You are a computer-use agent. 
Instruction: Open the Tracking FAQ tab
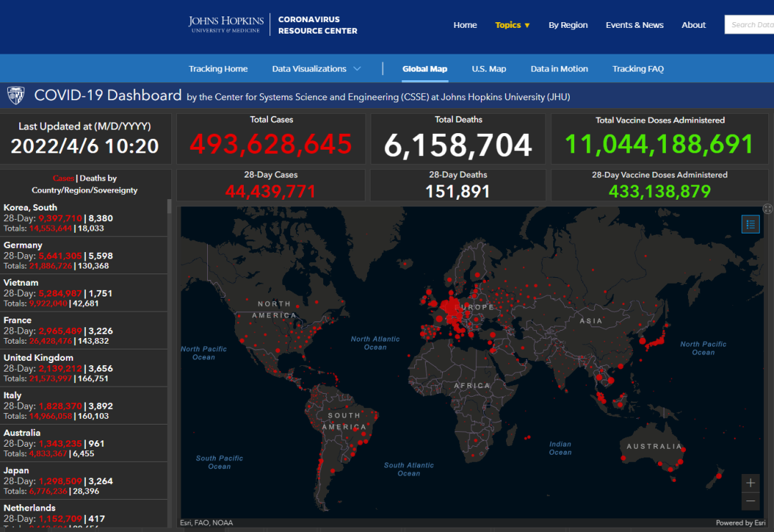click(638, 69)
